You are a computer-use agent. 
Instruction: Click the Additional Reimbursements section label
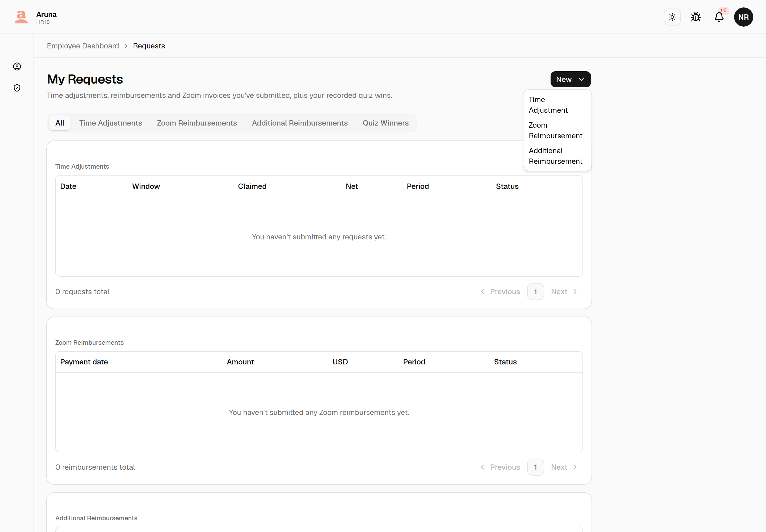point(96,518)
